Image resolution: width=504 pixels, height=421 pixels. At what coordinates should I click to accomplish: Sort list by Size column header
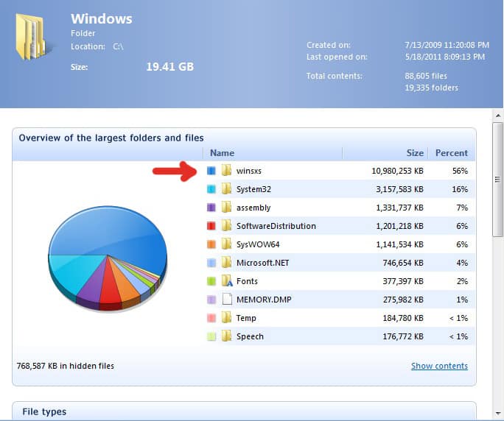[x=415, y=153]
